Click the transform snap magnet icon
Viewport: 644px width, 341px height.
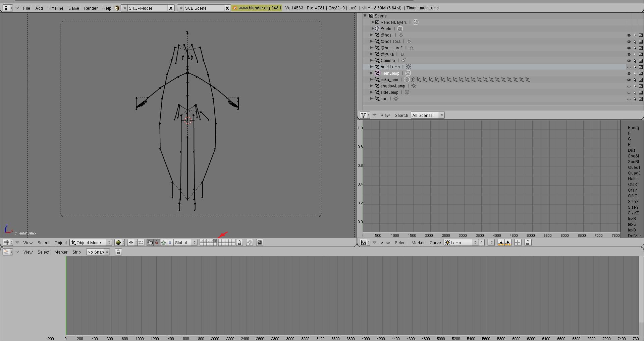[x=250, y=243]
